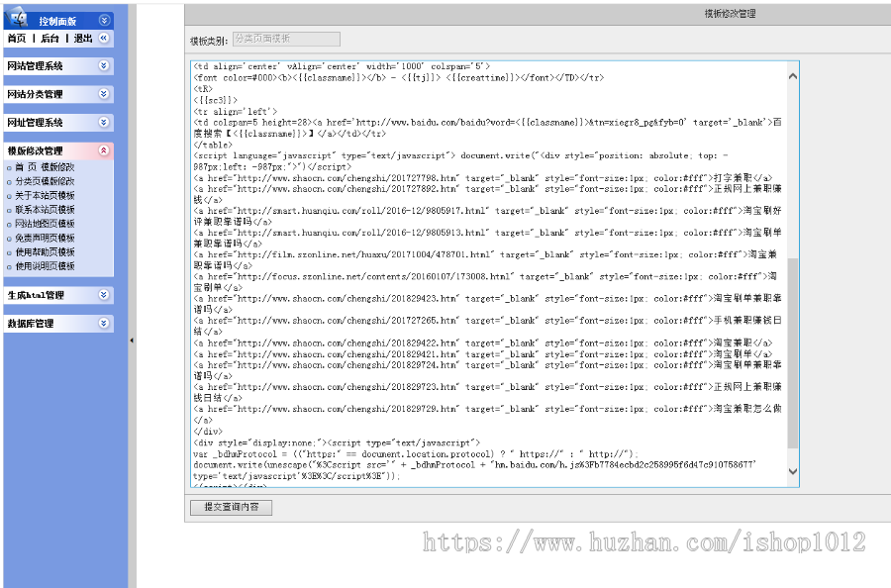Click the 网站管理系统 header text
Image resolution: width=891 pixels, height=588 pixels.
pos(36,66)
